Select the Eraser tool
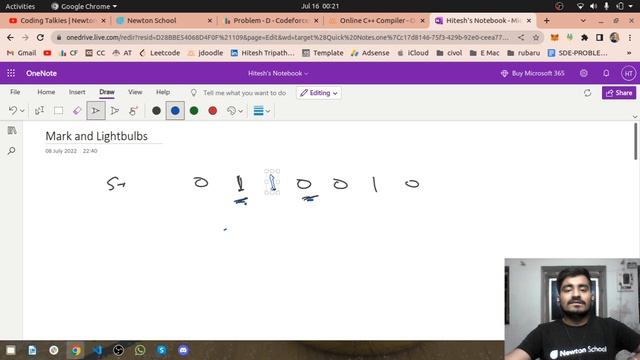The image size is (640, 360). [x=77, y=111]
